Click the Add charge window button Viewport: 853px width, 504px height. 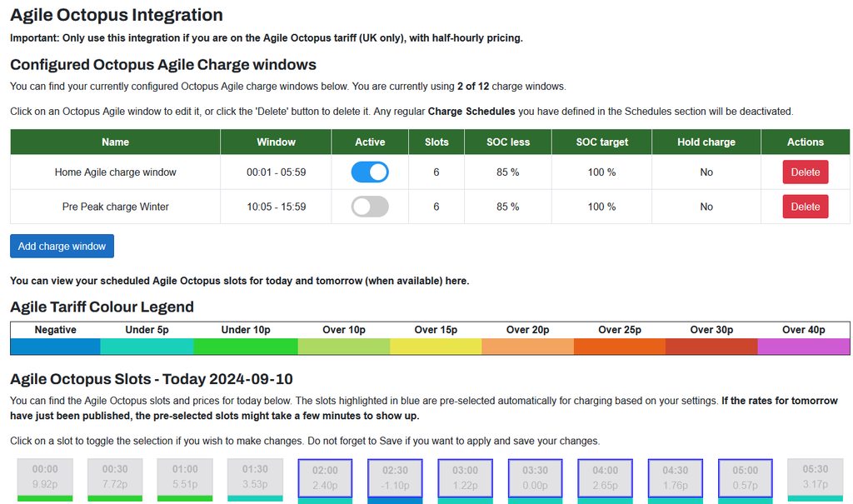click(x=62, y=246)
